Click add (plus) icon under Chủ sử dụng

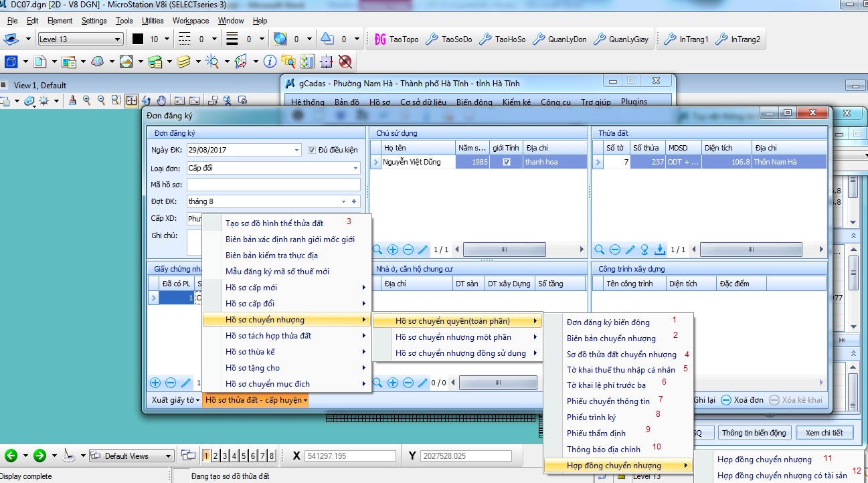pos(393,250)
